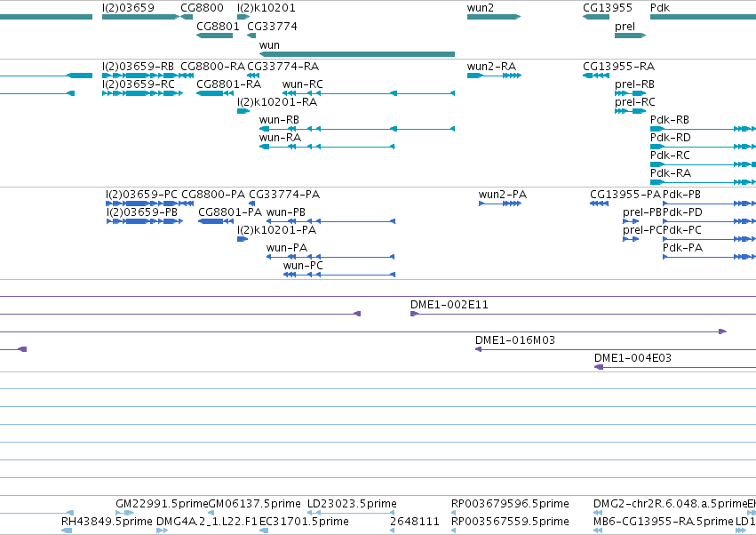Image resolution: width=756 pixels, height=535 pixels.
Task: Click the CG33774-RA transcript label
Action: point(283,66)
